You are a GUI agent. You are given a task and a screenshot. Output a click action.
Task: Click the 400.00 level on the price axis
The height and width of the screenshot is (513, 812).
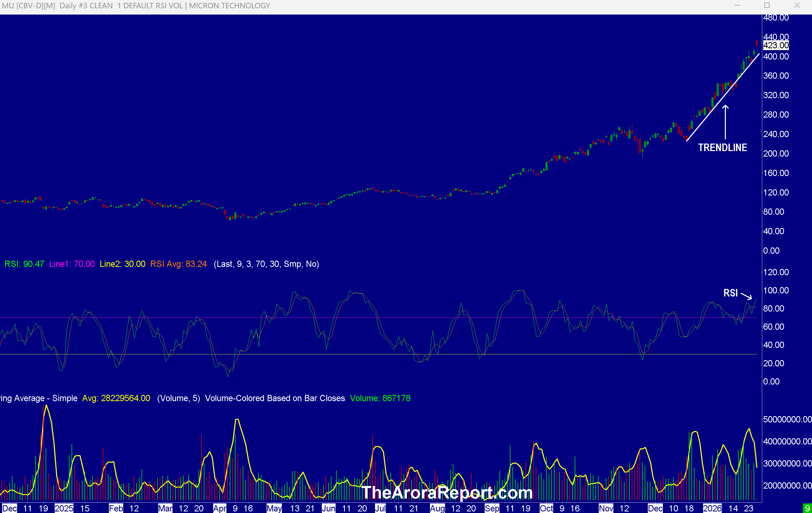click(x=776, y=56)
